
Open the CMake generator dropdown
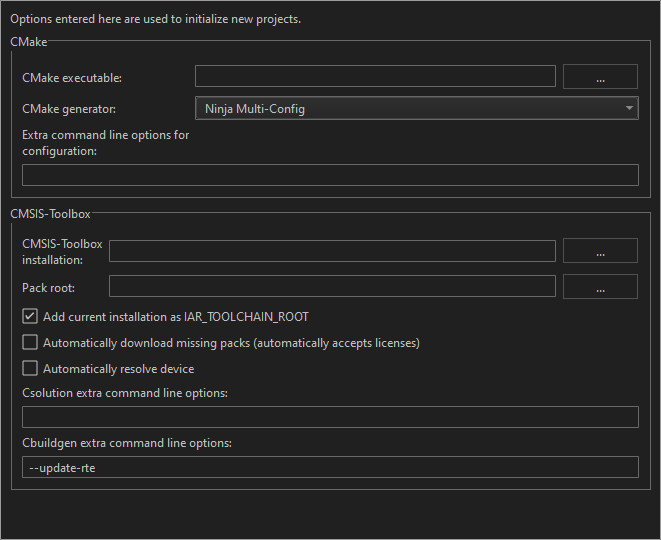click(416, 108)
